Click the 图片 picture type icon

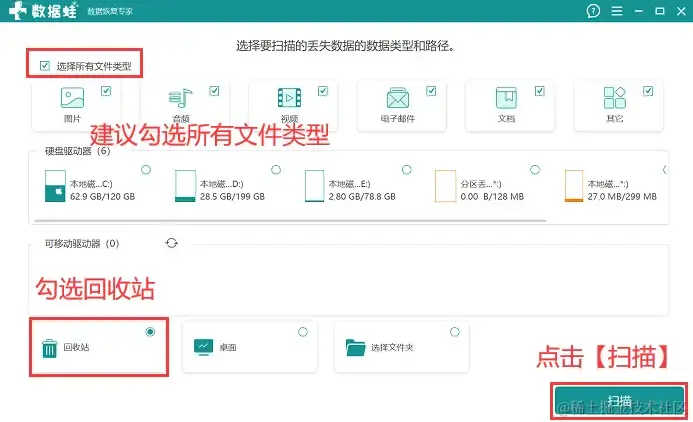(72, 98)
